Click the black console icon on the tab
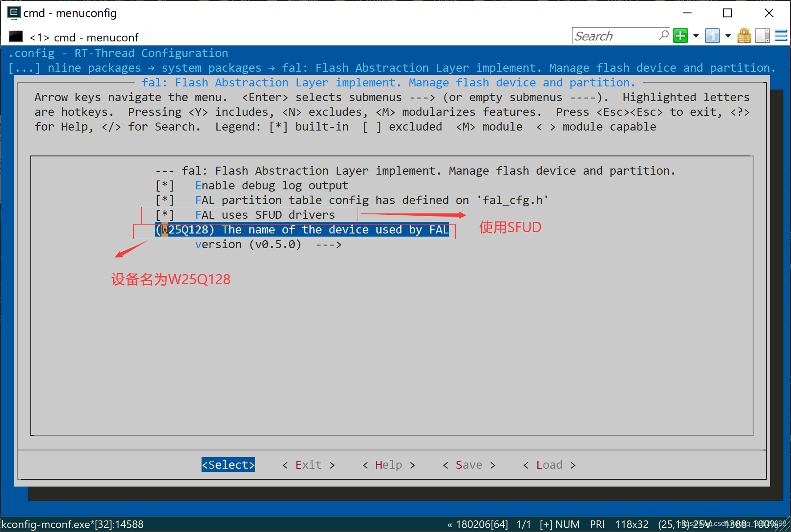 tap(16, 36)
